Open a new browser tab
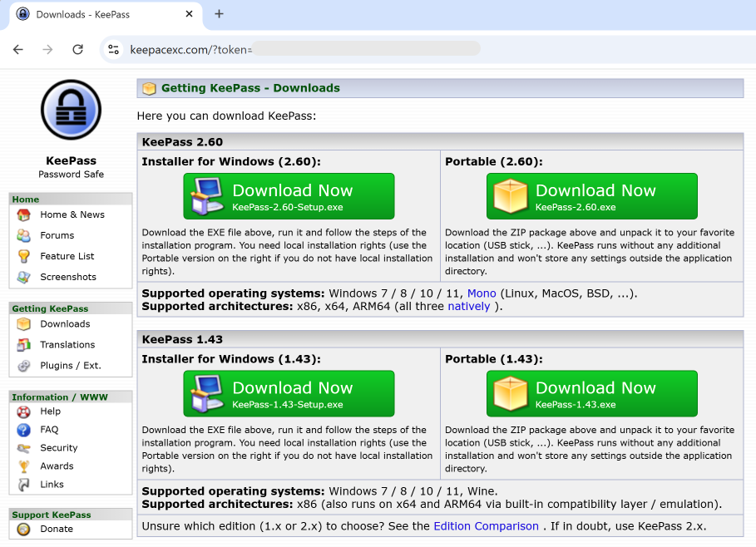 (x=220, y=14)
